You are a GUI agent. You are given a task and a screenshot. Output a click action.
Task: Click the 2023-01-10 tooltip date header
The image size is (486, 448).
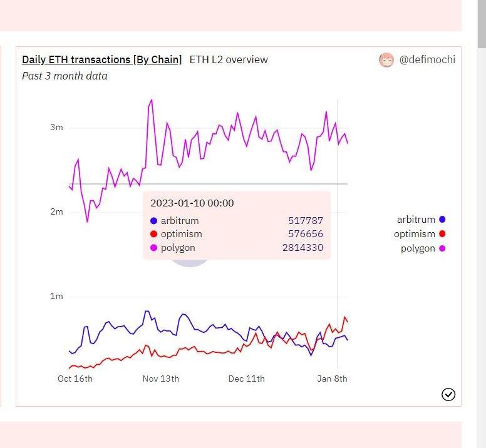point(192,203)
